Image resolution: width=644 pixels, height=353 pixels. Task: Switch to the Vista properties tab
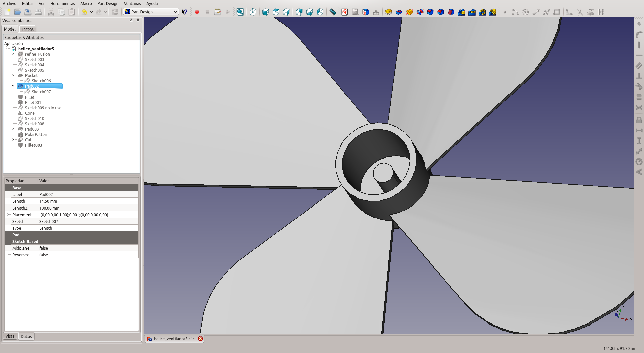(10, 336)
